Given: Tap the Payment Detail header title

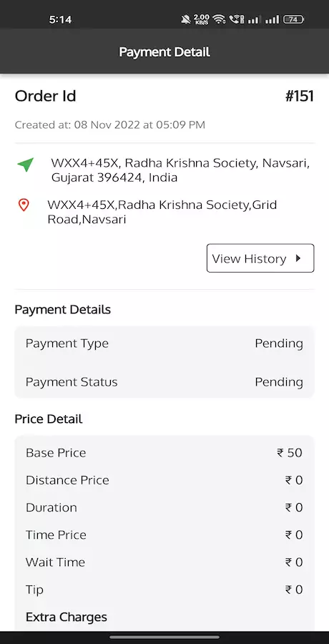Looking at the screenshot, I should (164, 52).
